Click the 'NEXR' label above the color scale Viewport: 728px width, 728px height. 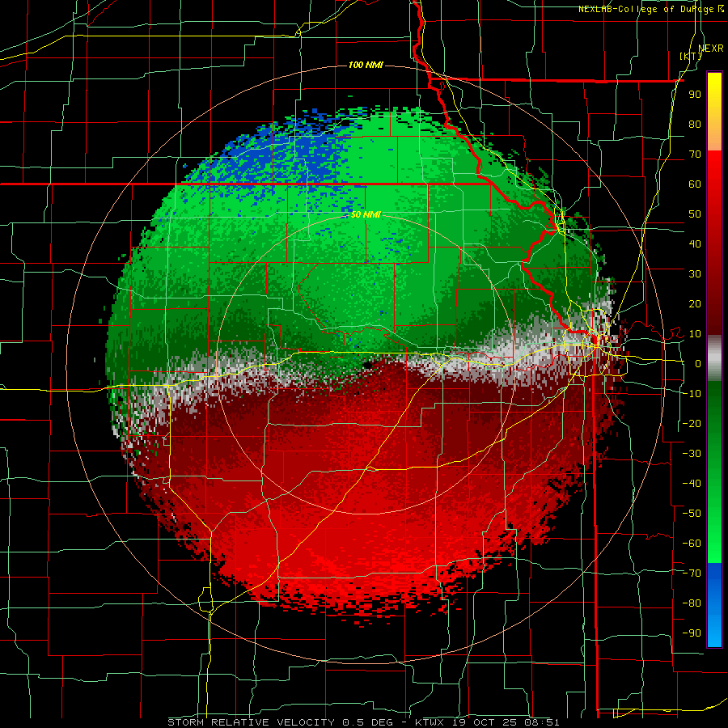pyautogui.click(x=711, y=49)
